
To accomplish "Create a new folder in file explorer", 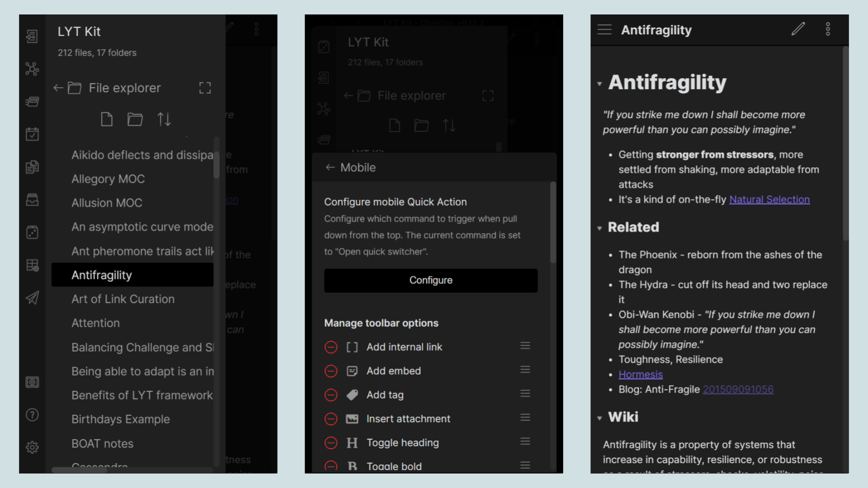I will click(x=135, y=119).
